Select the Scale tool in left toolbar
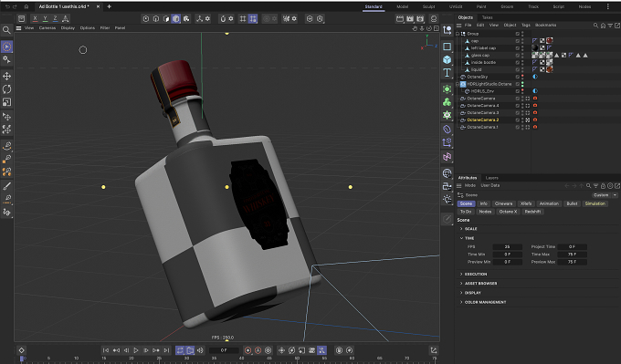The width and height of the screenshot is (621, 364). click(x=6, y=102)
